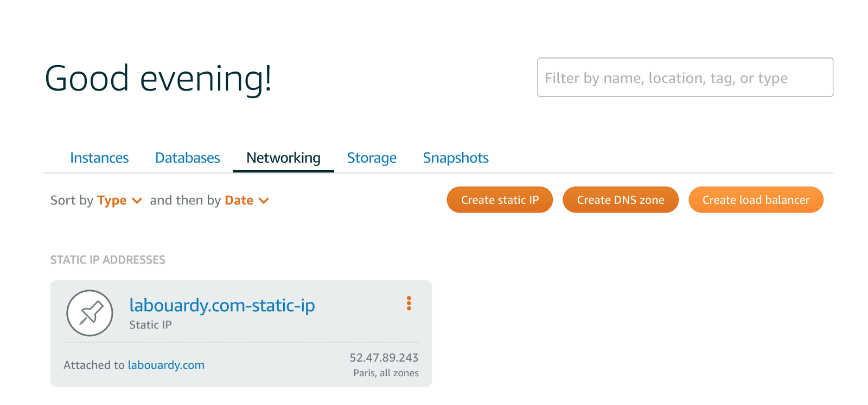868x405 pixels.
Task: Open the three-dot actions menu on the card
Action: 409,303
